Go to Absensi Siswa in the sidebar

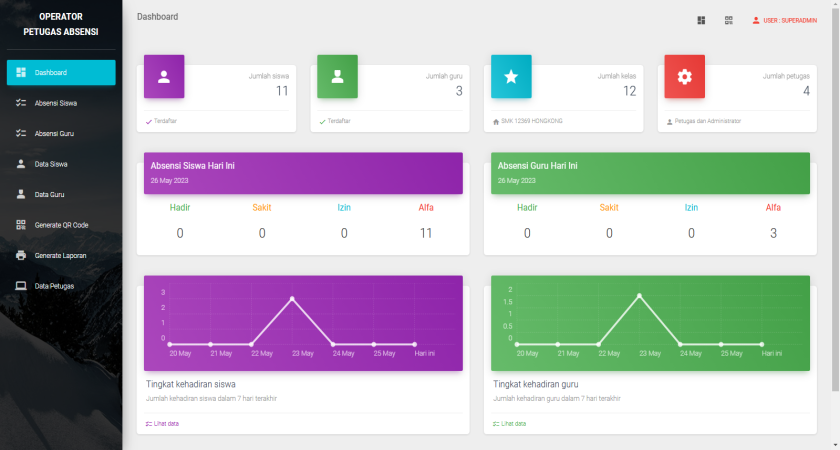point(56,103)
